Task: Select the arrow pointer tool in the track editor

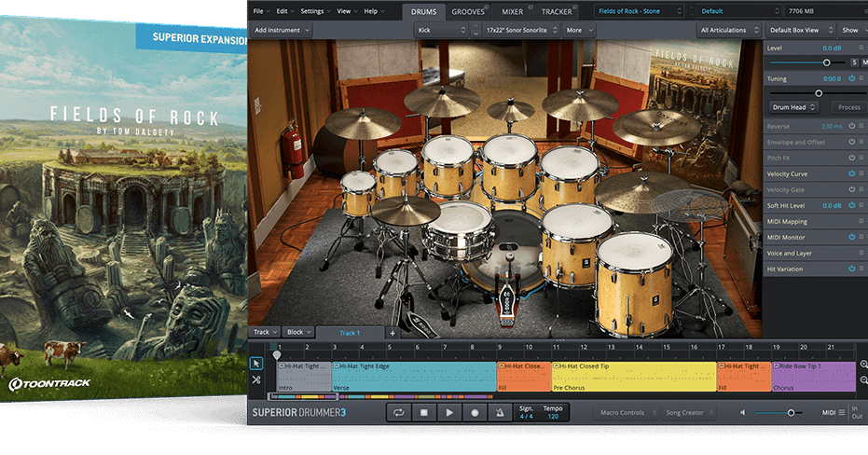Action: pyautogui.click(x=255, y=363)
